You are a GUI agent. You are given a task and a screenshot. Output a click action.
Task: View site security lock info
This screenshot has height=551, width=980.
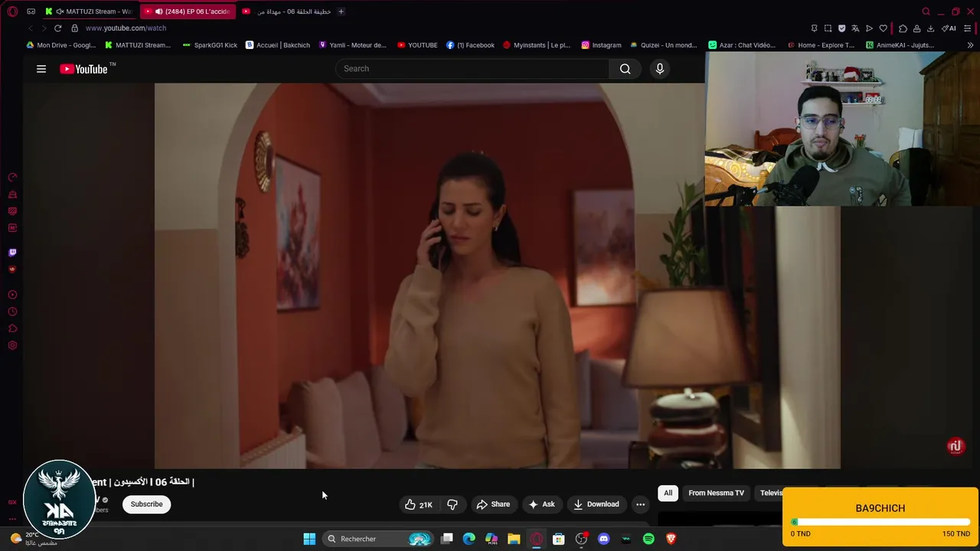pos(74,28)
